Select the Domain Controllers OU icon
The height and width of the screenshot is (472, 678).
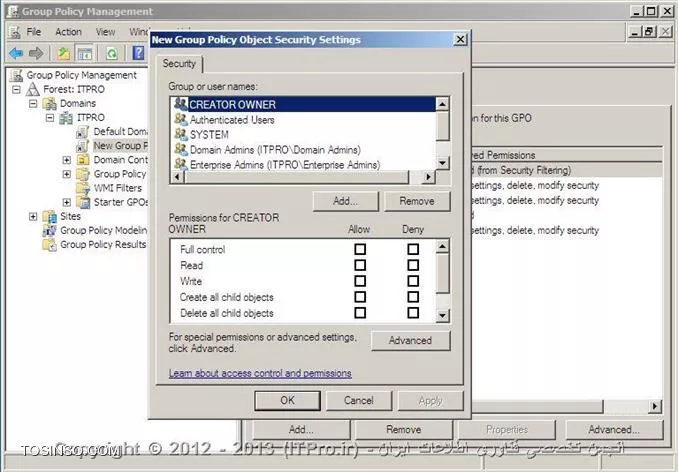click(83, 160)
